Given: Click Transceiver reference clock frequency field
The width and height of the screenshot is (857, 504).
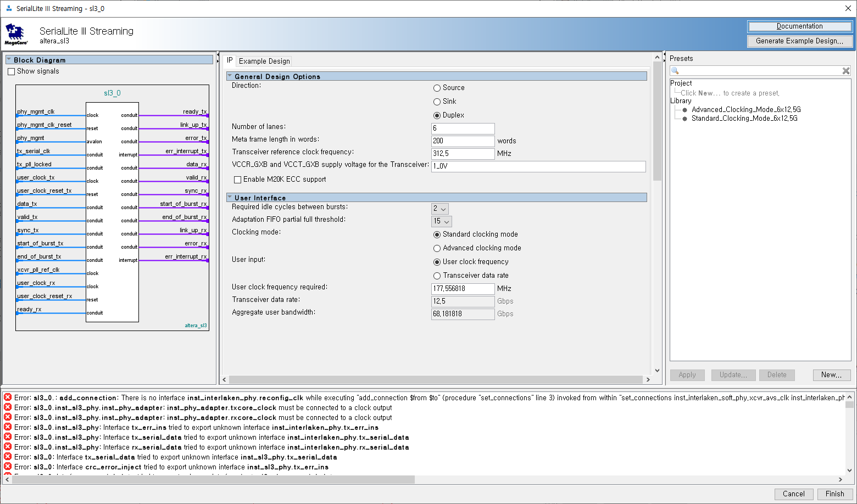Looking at the screenshot, I should pos(463,154).
